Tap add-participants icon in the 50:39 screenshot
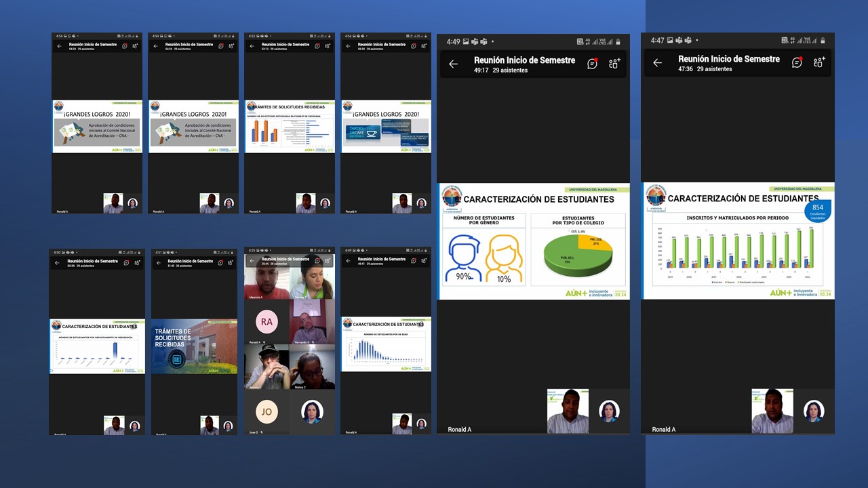Screen dimensions: 868x488 (136, 263)
